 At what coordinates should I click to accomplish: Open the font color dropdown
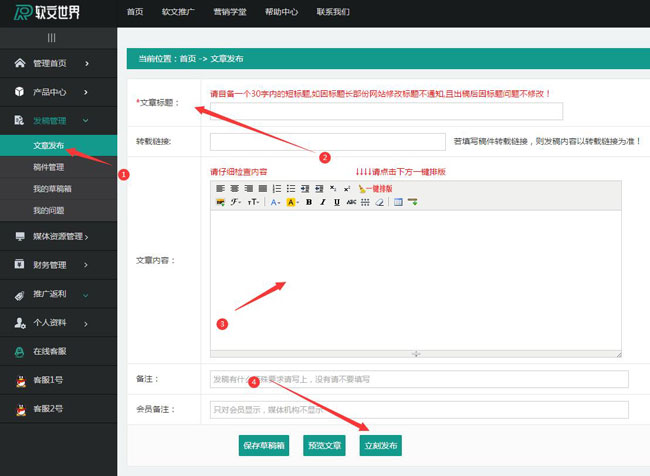click(x=275, y=202)
